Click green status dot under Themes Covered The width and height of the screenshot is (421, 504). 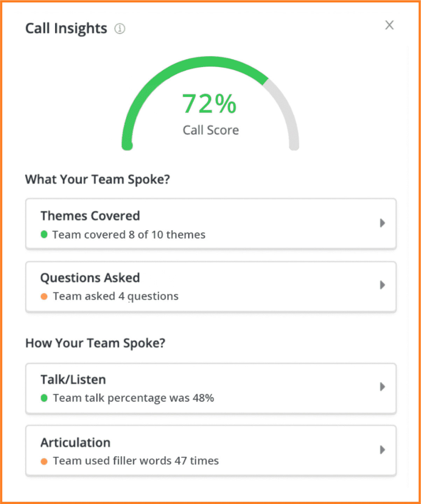[x=44, y=234]
